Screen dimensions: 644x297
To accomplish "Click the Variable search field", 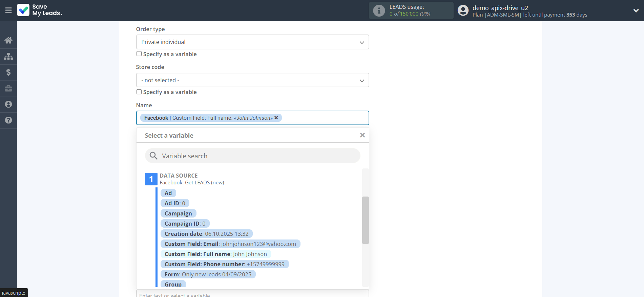I will pyautogui.click(x=252, y=156).
